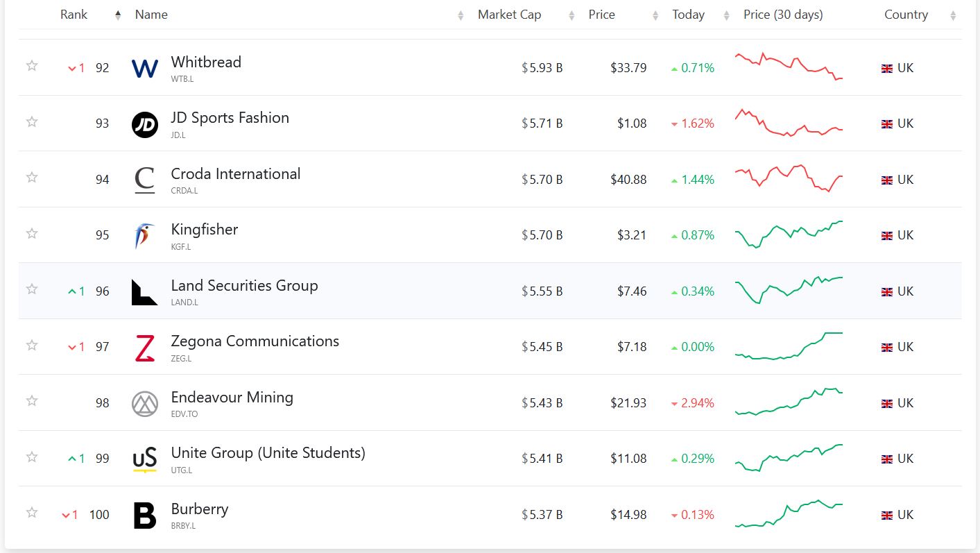Click the Land Securities Group logo
Screen dimensions: 980x553
click(x=144, y=291)
